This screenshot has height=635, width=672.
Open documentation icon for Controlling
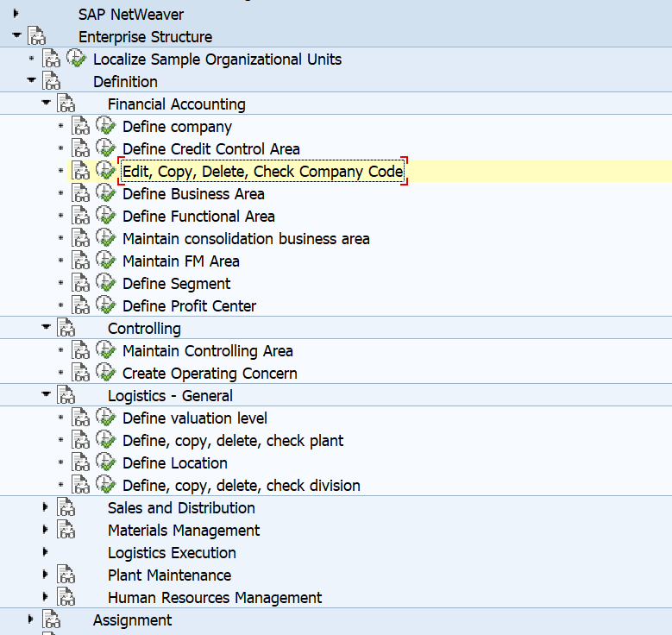point(66,328)
